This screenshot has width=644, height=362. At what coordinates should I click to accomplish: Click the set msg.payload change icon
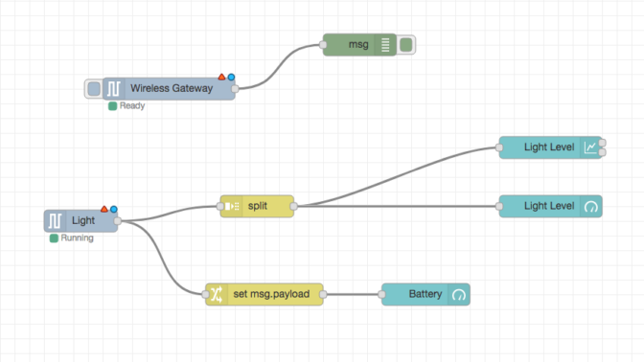216,294
